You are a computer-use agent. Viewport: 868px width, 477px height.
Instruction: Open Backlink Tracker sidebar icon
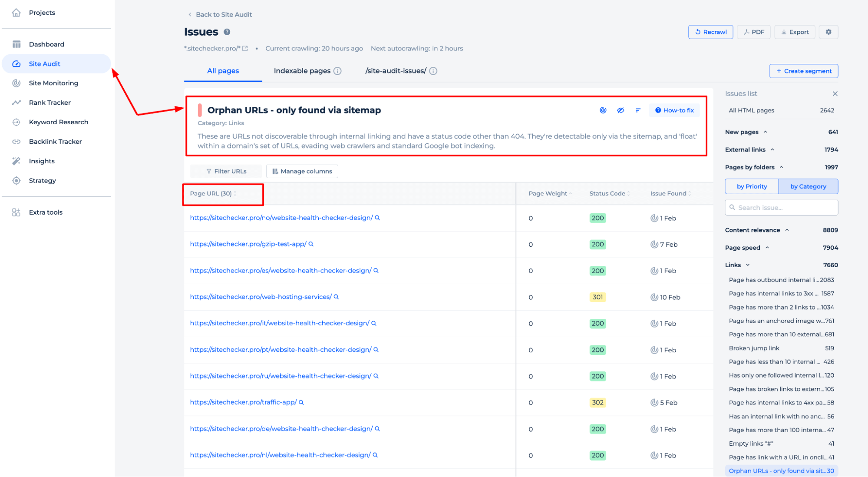(x=17, y=142)
